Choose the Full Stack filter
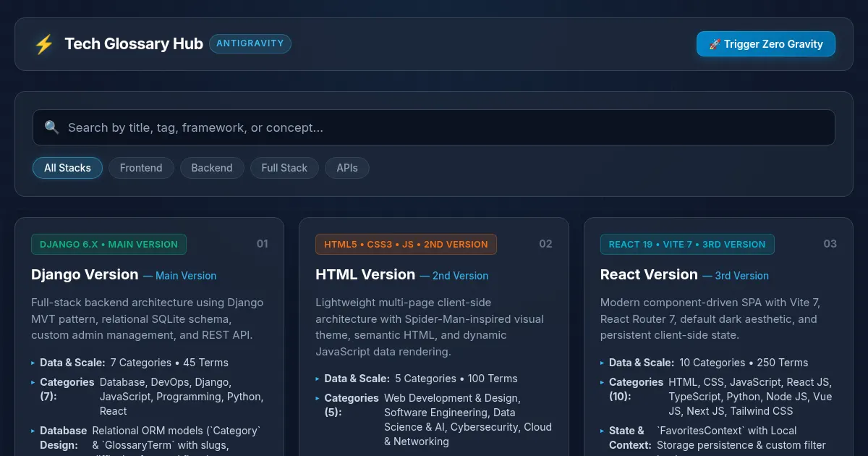Viewport: 868px width, 456px height. pos(284,168)
